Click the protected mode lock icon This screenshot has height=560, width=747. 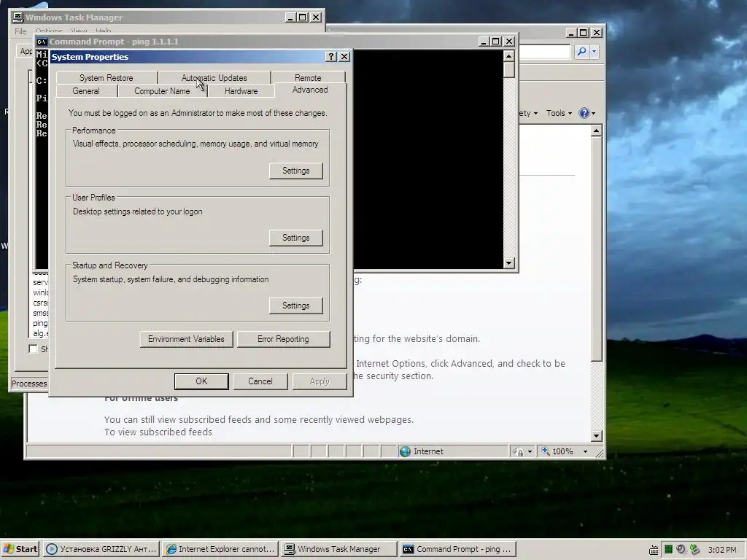pos(519,451)
